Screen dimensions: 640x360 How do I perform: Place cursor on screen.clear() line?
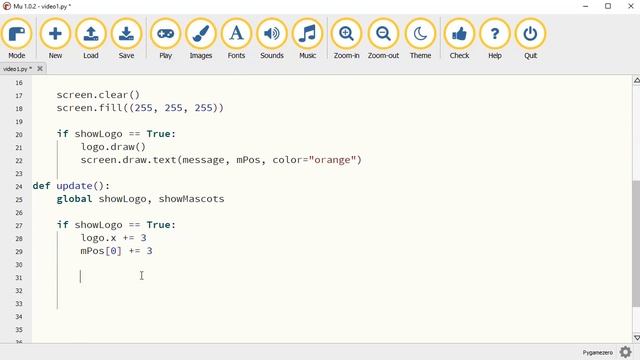pyautogui.click(x=98, y=95)
